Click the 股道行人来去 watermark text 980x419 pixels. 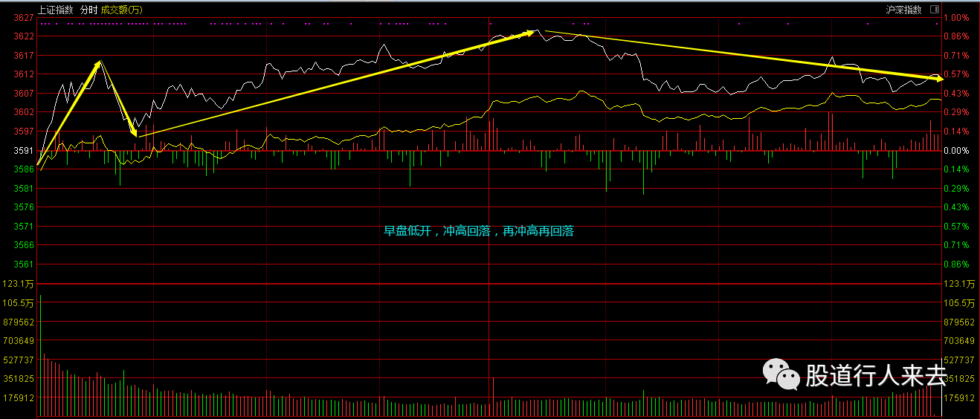[x=875, y=376]
